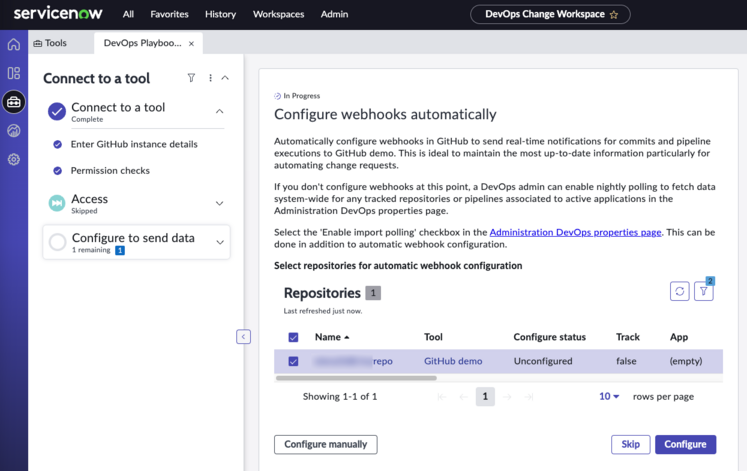Open the Home icon in left sidebar
Viewport: 747px width, 471px height.
(x=14, y=44)
